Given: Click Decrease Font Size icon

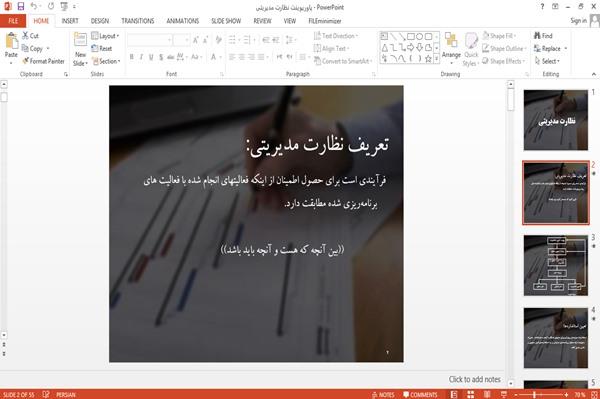Looking at the screenshot, I should tap(205, 40).
